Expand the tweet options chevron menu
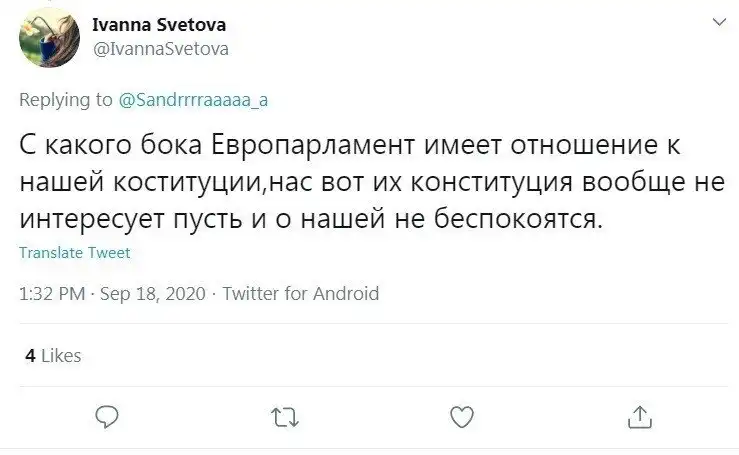The height and width of the screenshot is (455, 739). (716, 22)
